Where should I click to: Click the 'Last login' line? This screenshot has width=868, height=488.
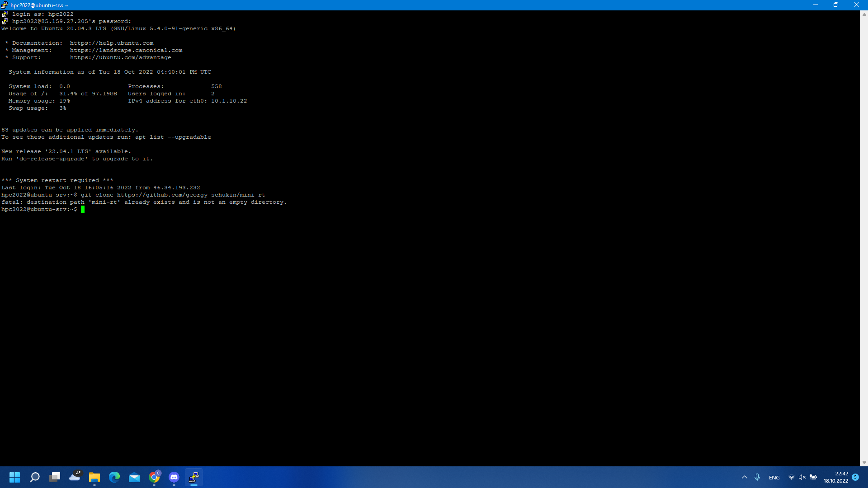[x=101, y=188]
